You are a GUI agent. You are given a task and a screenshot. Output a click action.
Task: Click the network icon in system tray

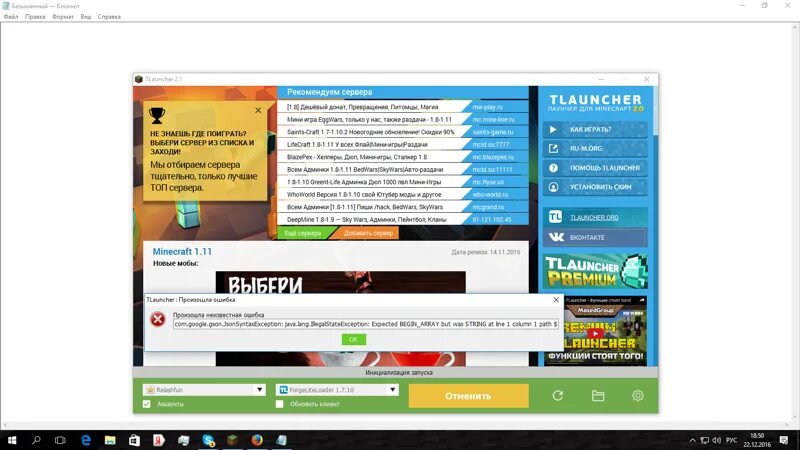(x=705, y=440)
